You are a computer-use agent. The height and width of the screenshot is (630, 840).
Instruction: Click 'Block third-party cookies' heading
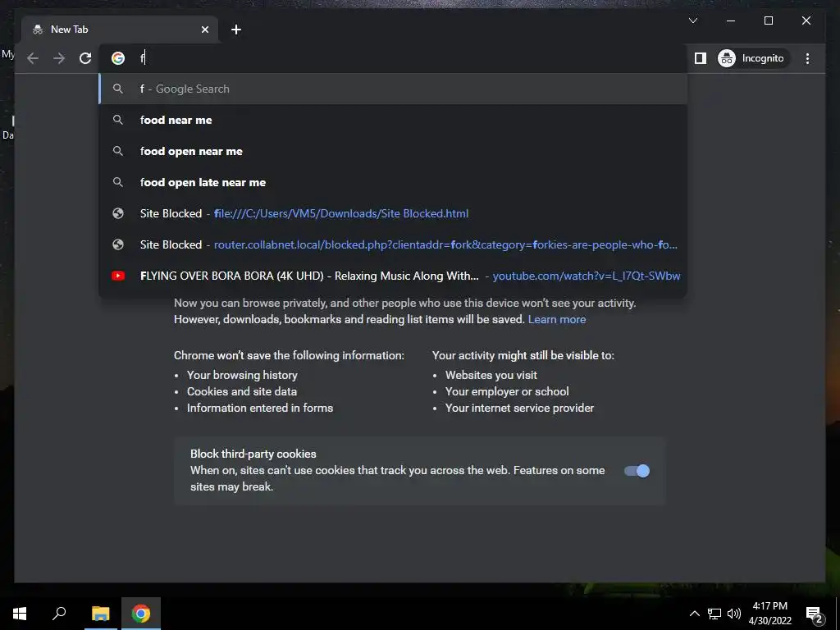click(x=253, y=454)
